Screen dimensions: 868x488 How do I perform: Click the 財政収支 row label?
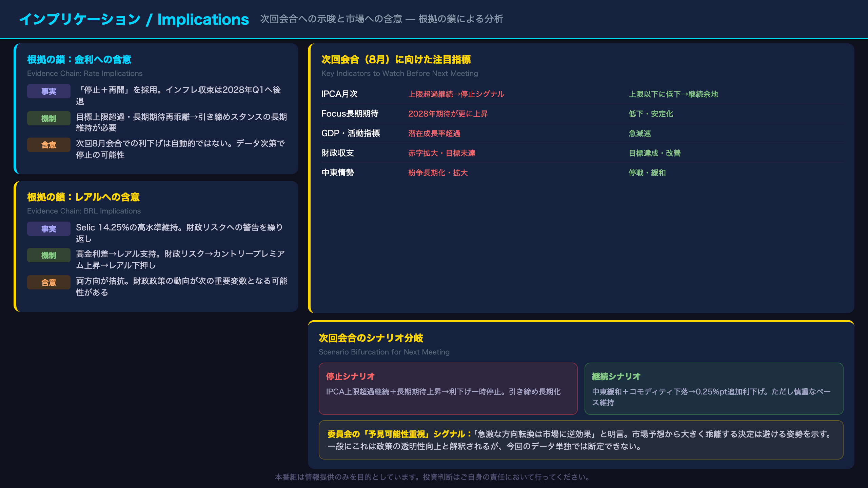pyautogui.click(x=337, y=153)
